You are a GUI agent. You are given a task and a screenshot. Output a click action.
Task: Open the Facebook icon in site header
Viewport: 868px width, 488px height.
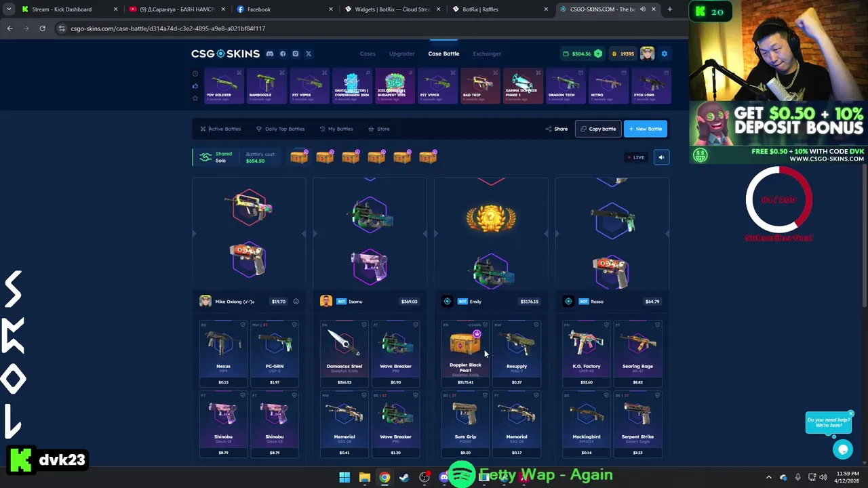[x=283, y=54]
